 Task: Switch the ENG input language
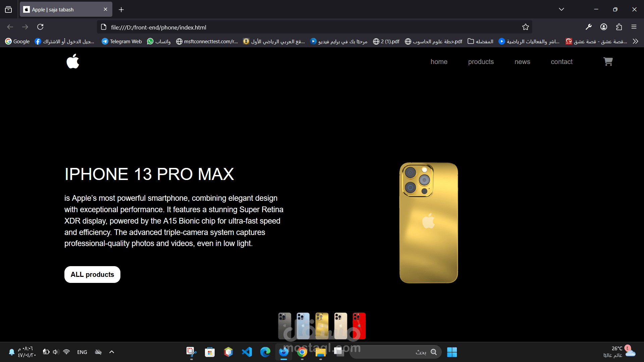tap(82, 352)
